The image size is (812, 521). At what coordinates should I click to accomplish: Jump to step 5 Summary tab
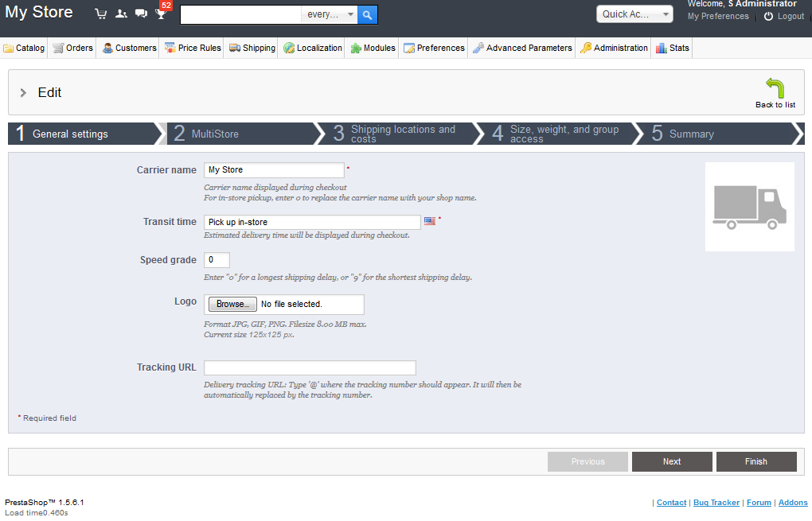[691, 134]
